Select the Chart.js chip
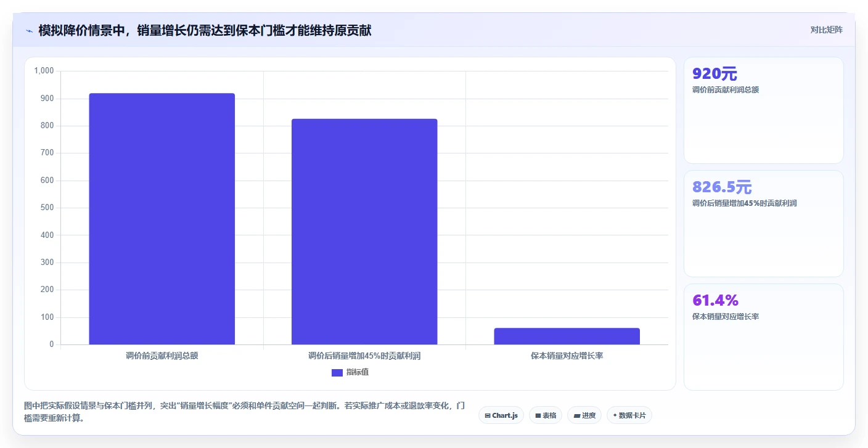868x448 pixels. pyautogui.click(x=501, y=415)
